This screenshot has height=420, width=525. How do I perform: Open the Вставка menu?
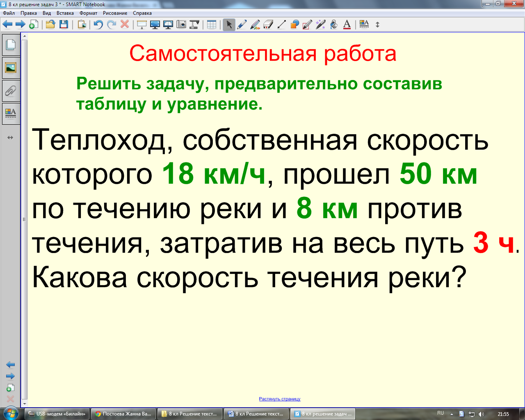tap(65, 13)
